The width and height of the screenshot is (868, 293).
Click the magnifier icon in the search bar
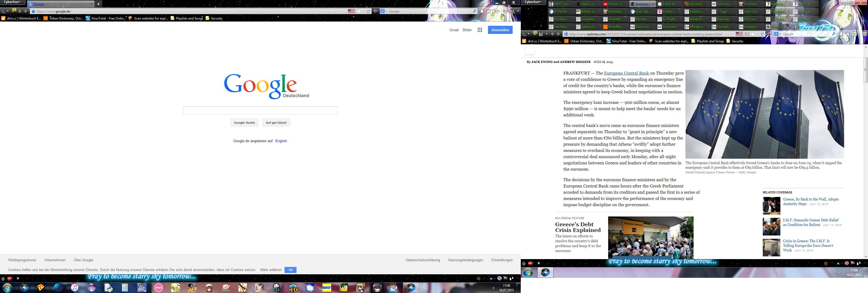475,11
